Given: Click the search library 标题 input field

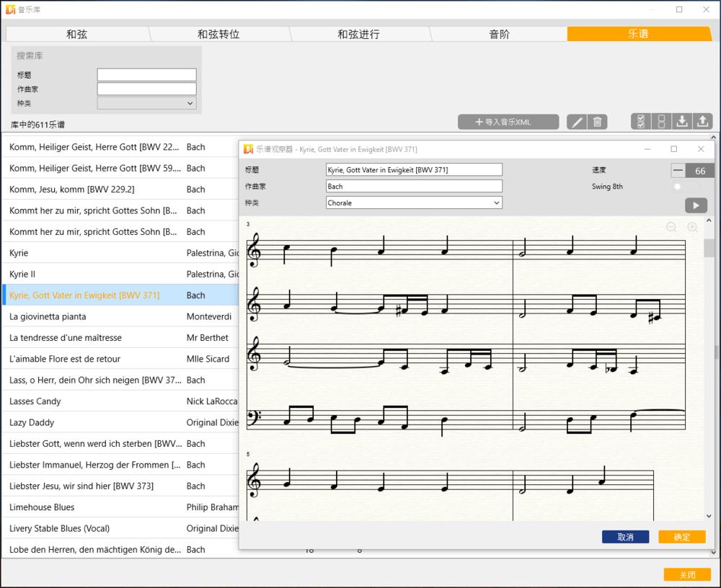Looking at the screenshot, I should [x=146, y=75].
